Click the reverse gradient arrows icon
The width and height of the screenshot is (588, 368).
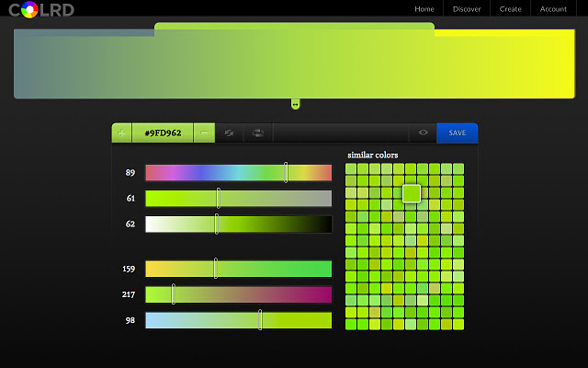coord(229,132)
